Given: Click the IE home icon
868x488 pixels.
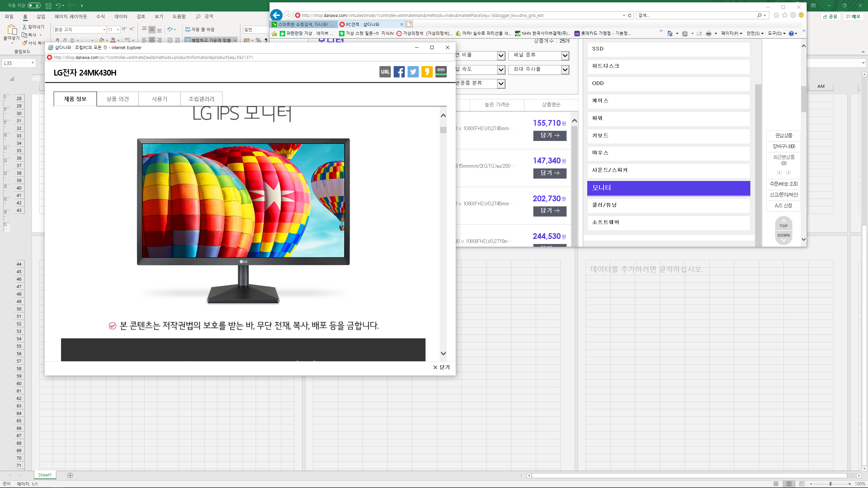Looking at the screenshot, I should pos(776,15).
